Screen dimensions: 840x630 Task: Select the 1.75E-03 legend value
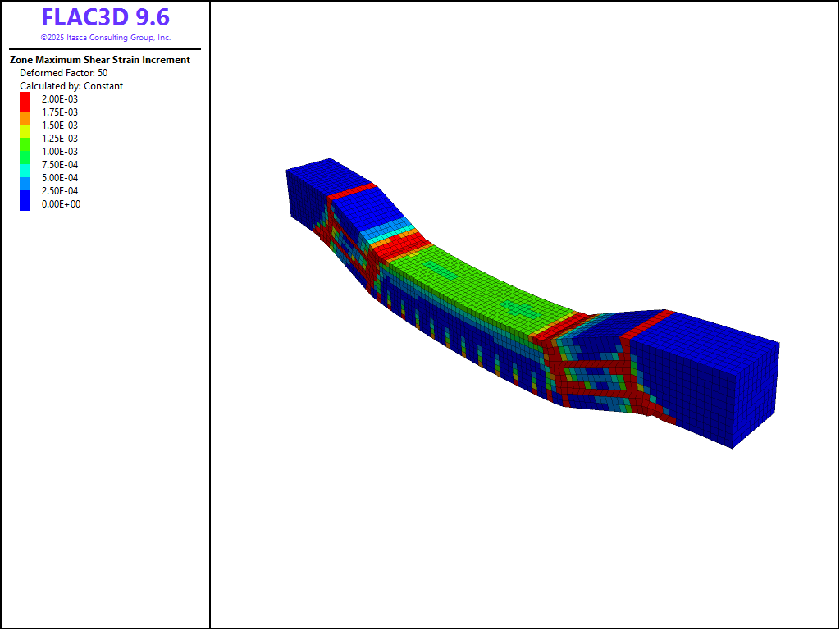point(60,112)
